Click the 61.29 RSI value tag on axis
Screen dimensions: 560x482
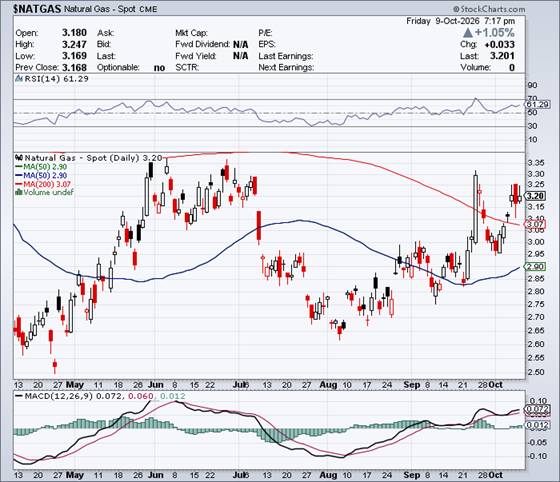(538, 104)
